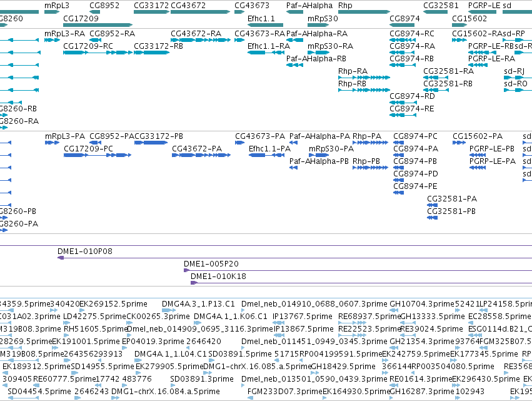Click the gene bar beneath the CG17209 label
532x401 pixels.
(x=98, y=25)
